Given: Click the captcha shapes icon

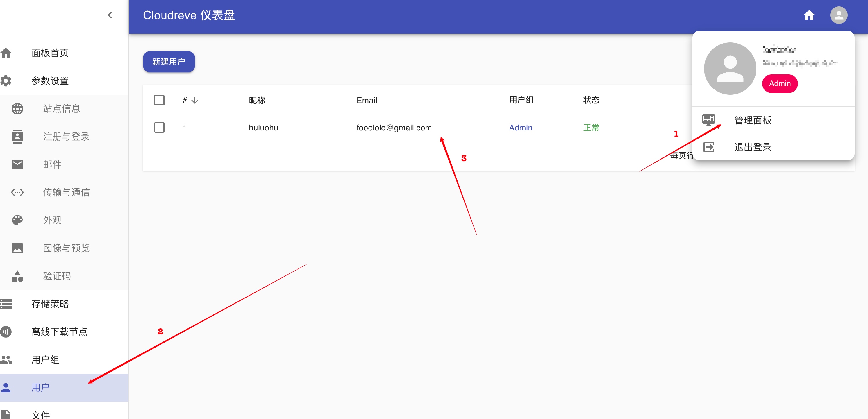Looking at the screenshot, I should point(17,276).
